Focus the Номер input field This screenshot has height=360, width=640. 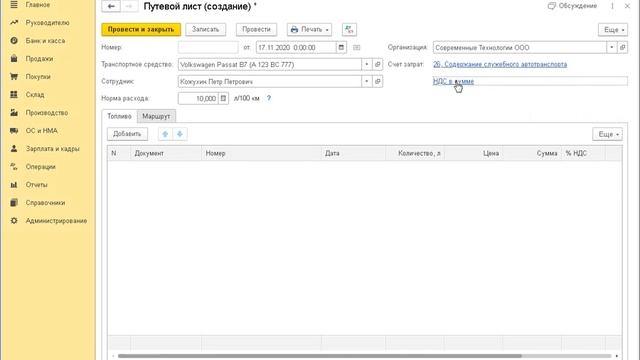208,47
